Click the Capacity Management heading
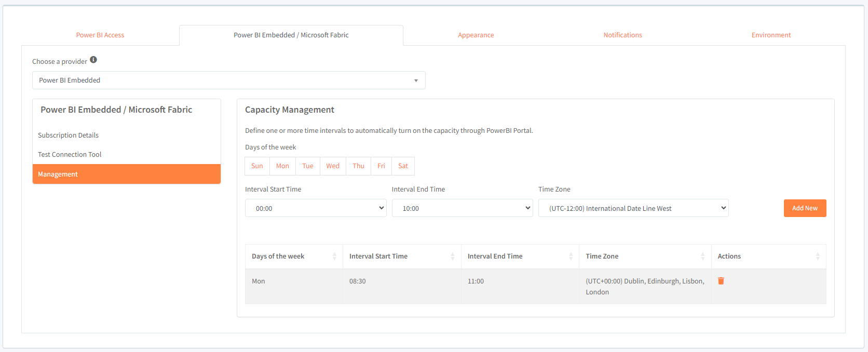This screenshot has height=352, width=868. pos(290,110)
